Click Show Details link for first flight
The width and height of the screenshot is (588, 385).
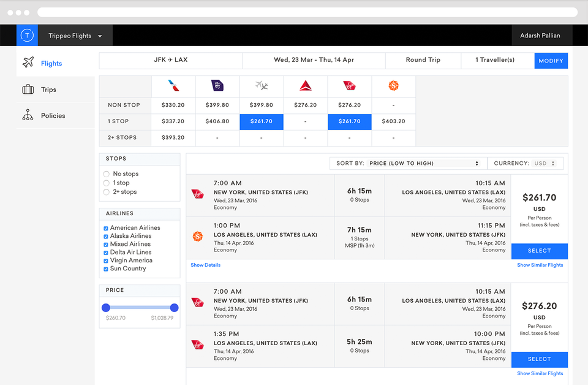click(x=205, y=265)
